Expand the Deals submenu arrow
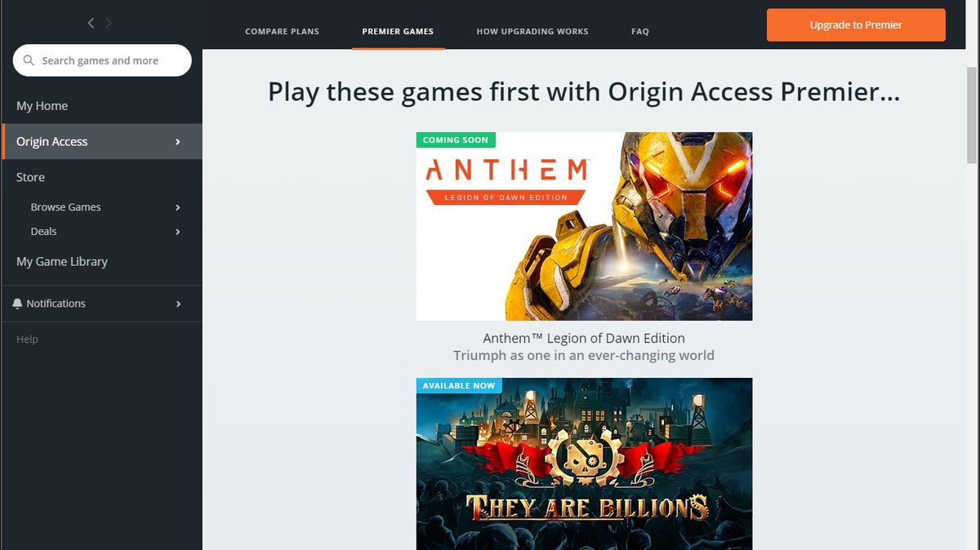980x550 pixels. coord(178,232)
